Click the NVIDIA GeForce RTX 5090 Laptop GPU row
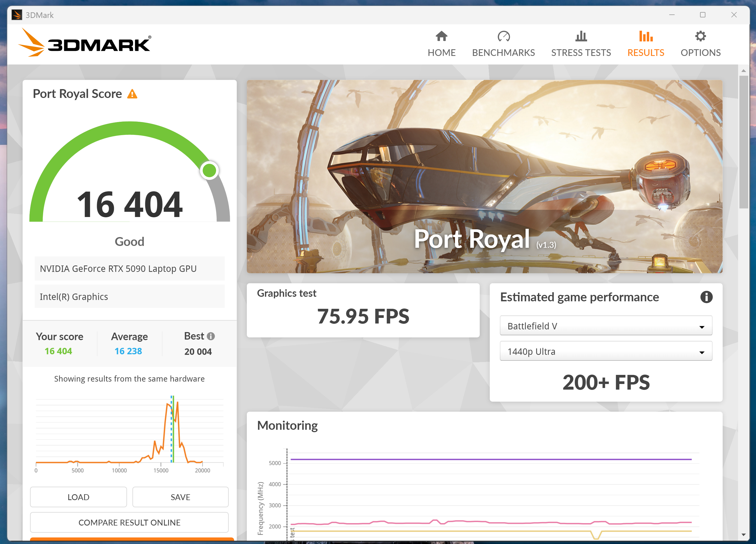Screen dimensions: 756x544 click(x=129, y=268)
